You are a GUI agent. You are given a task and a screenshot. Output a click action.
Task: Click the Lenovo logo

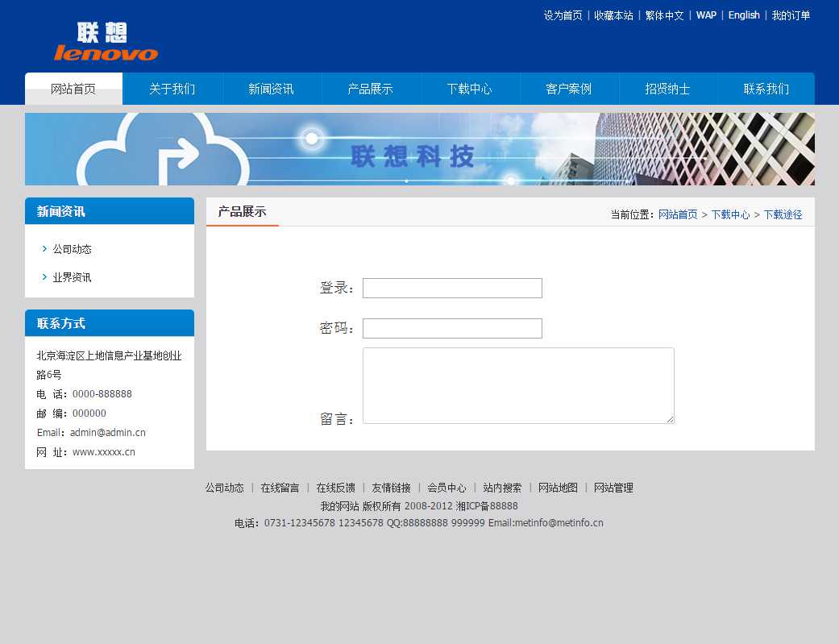(106, 42)
